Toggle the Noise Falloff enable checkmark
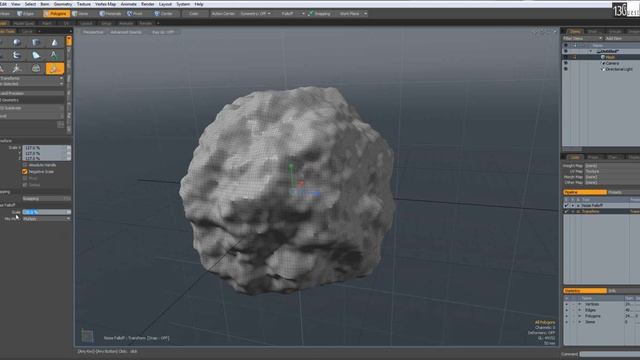 (566, 206)
